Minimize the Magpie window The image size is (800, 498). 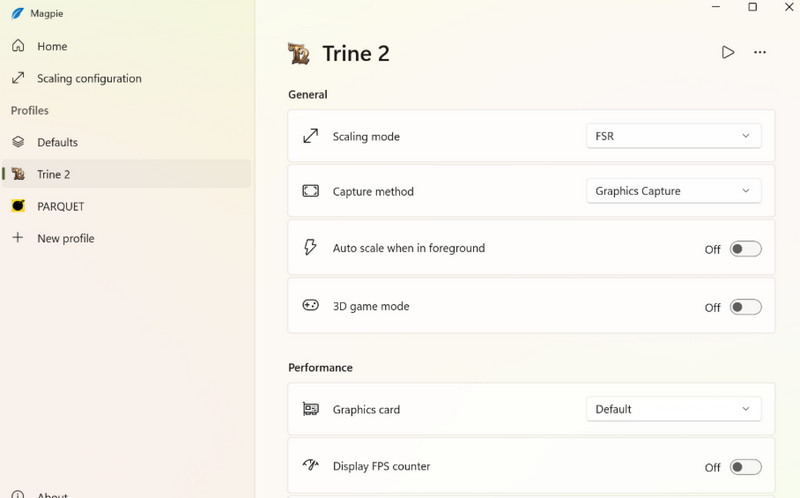[716, 7]
